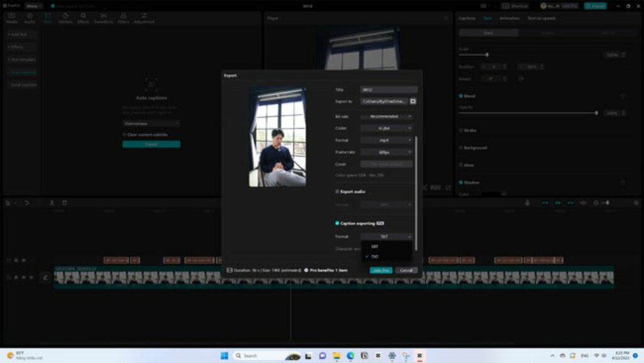Click the Adjustment icon in top toolbar

[x=144, y=18]
